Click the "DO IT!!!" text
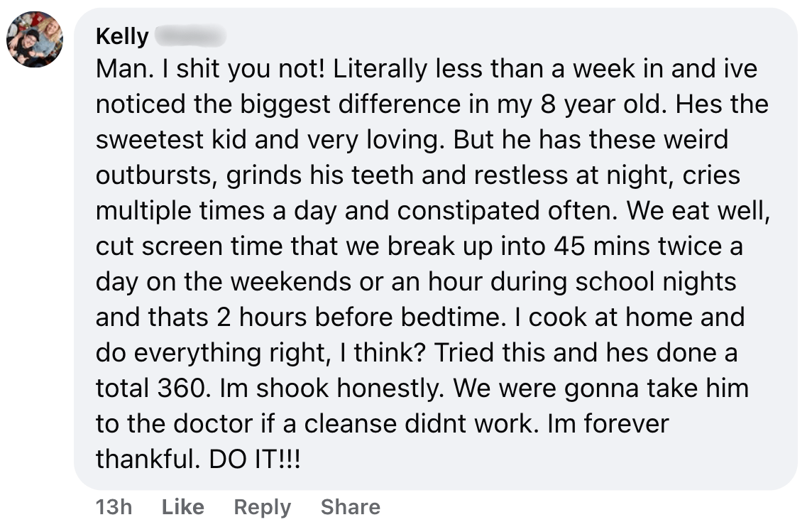 click(x=255, y=459)
